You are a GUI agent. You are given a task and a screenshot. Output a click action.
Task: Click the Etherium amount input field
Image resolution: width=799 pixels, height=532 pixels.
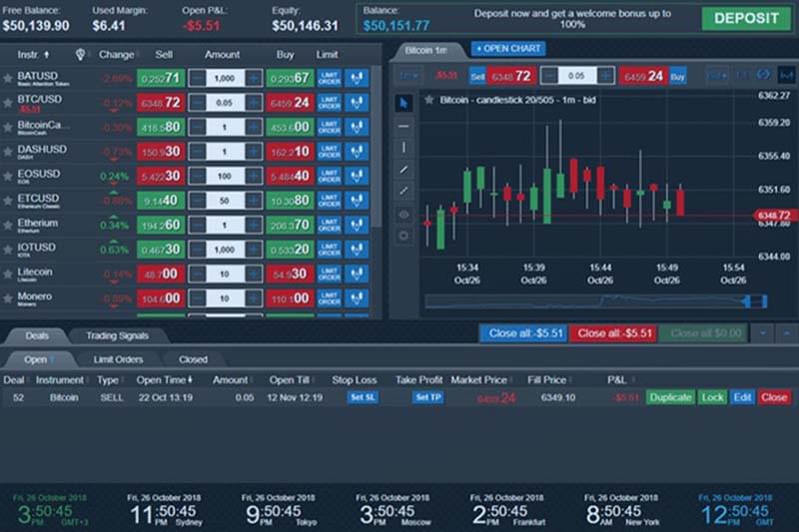226,225
